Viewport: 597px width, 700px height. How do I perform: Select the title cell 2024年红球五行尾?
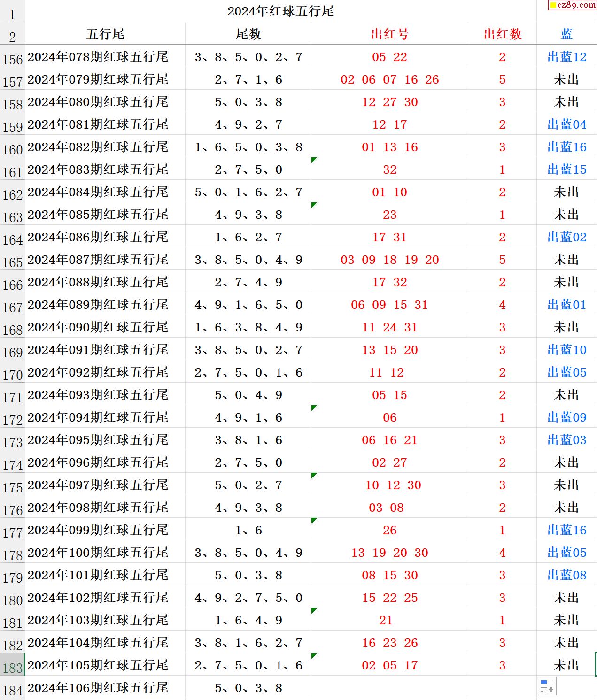point(280,11)
